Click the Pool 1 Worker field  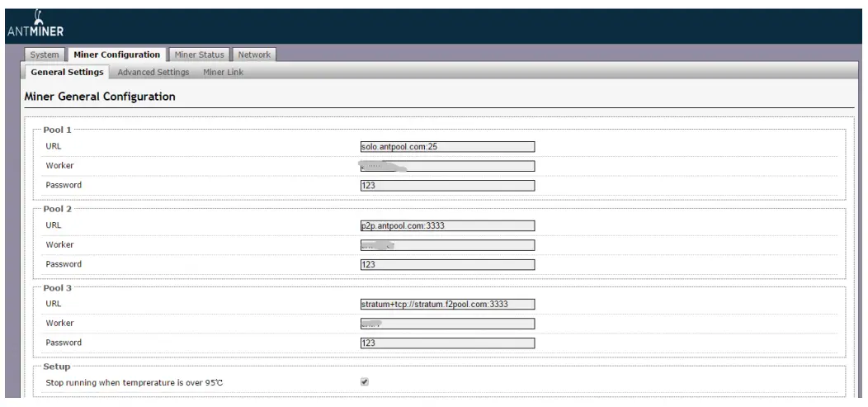(447, 166)
